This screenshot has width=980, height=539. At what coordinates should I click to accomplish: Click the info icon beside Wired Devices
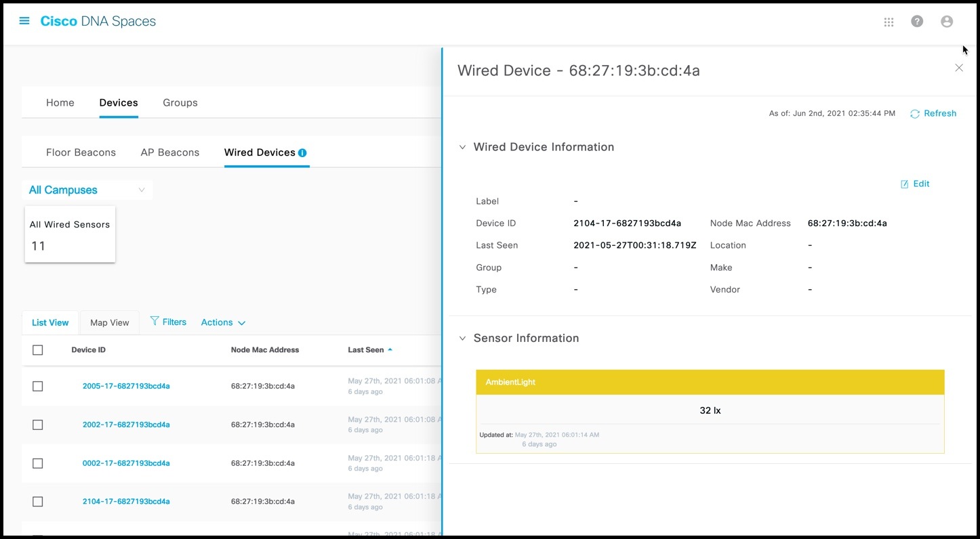pos(303,151)
